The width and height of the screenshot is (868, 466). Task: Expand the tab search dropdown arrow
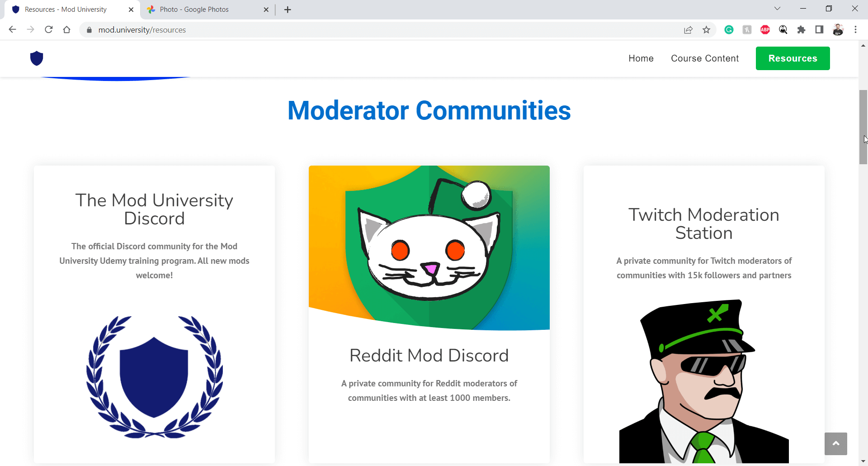pos(777,9)
